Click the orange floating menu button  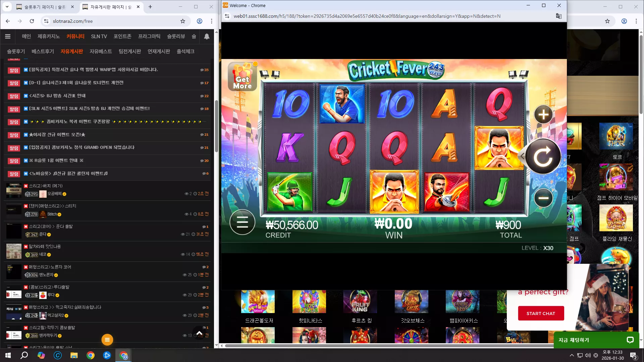point(107,340)
